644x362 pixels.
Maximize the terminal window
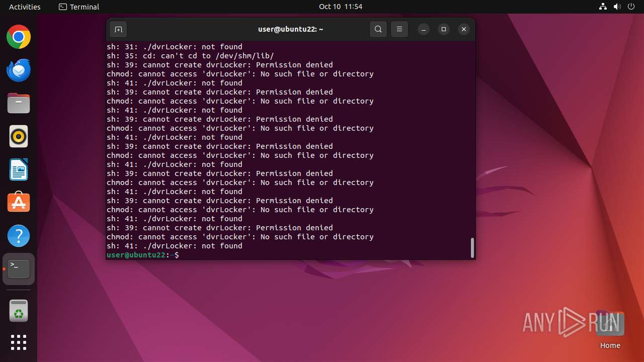point(444,29)
